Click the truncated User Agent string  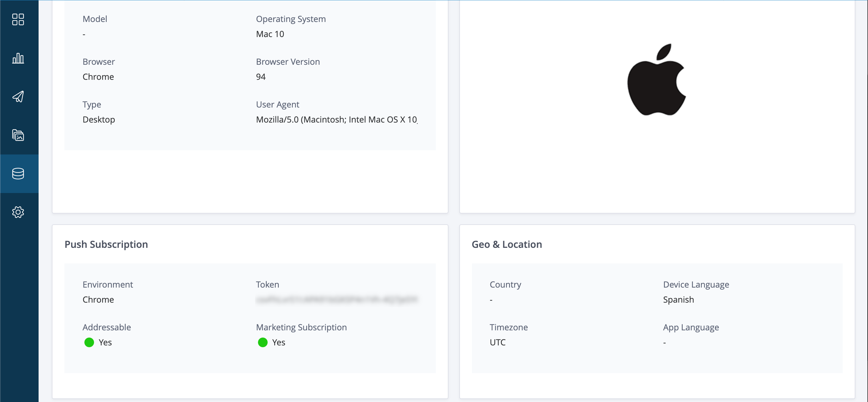pyautogui.click(x=336, y=120)
